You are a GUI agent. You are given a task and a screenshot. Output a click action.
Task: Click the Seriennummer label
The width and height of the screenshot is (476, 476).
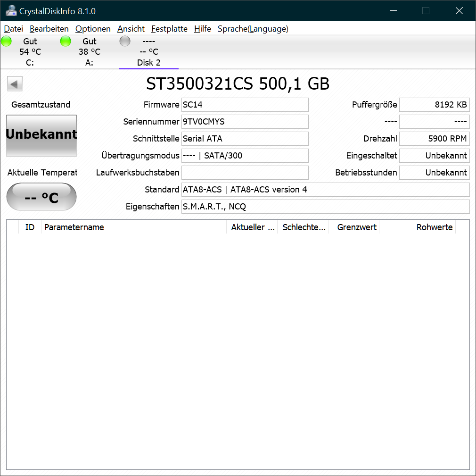pyautogui.click(x=151, y=122)
